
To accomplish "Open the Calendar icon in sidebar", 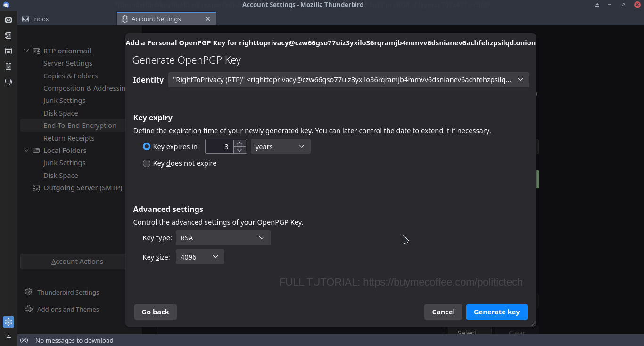I will click(8, 51).
